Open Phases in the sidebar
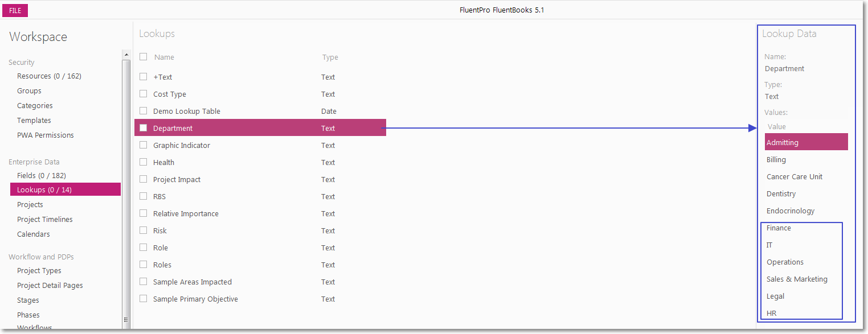This screenshot has height=334, width=868. tap(28, 315)
